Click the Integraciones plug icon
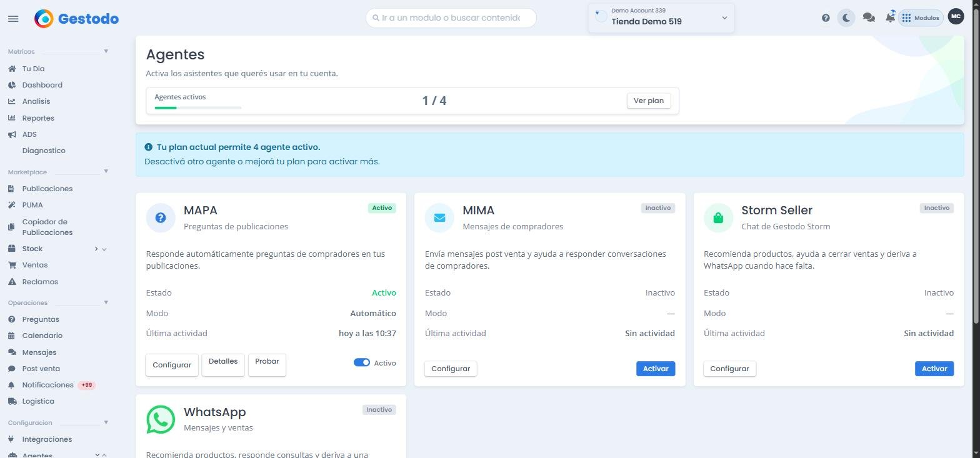The height and width of the screenshot is (458, 980). [11, 439]
